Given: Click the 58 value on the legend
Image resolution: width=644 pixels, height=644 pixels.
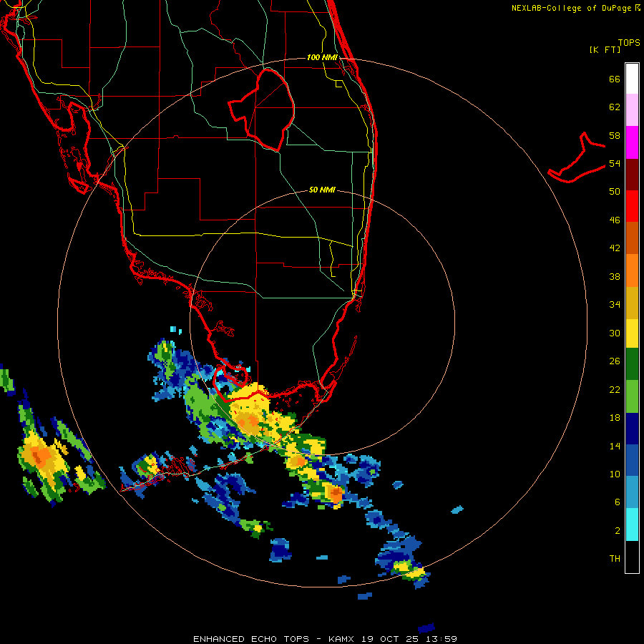Looking at the screenshot, I should (615, 135).
